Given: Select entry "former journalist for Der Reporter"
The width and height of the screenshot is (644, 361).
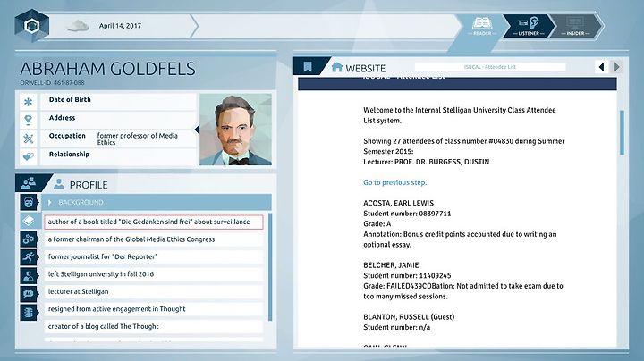Looking at the screenshot, I should point(154,256).
